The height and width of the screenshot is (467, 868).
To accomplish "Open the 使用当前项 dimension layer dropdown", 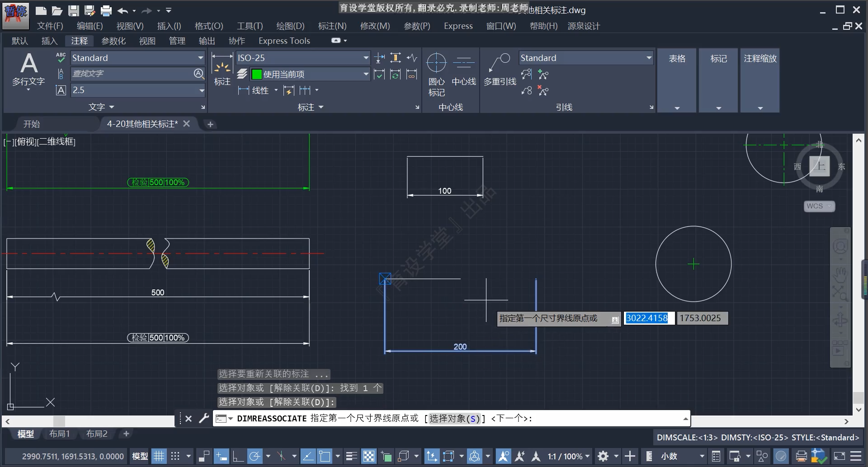I will (366, 74).
